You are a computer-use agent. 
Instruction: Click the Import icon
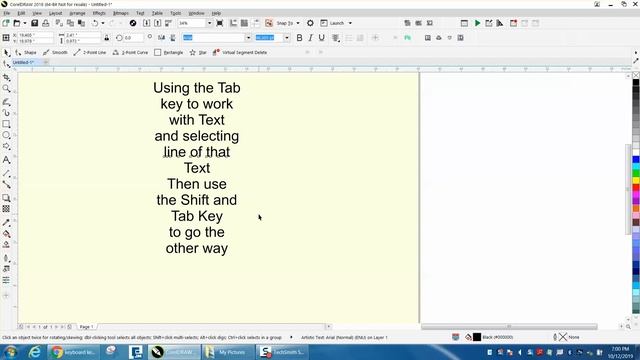146,23
